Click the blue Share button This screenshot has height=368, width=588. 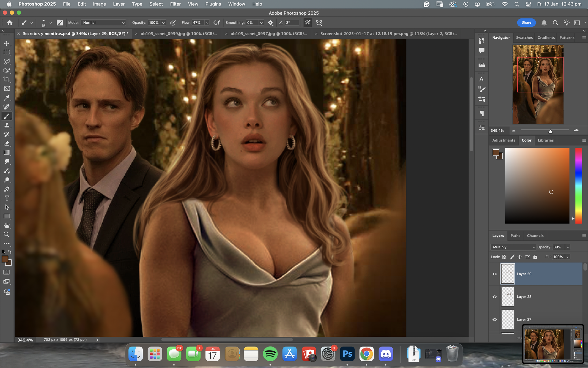click(526, 22)
